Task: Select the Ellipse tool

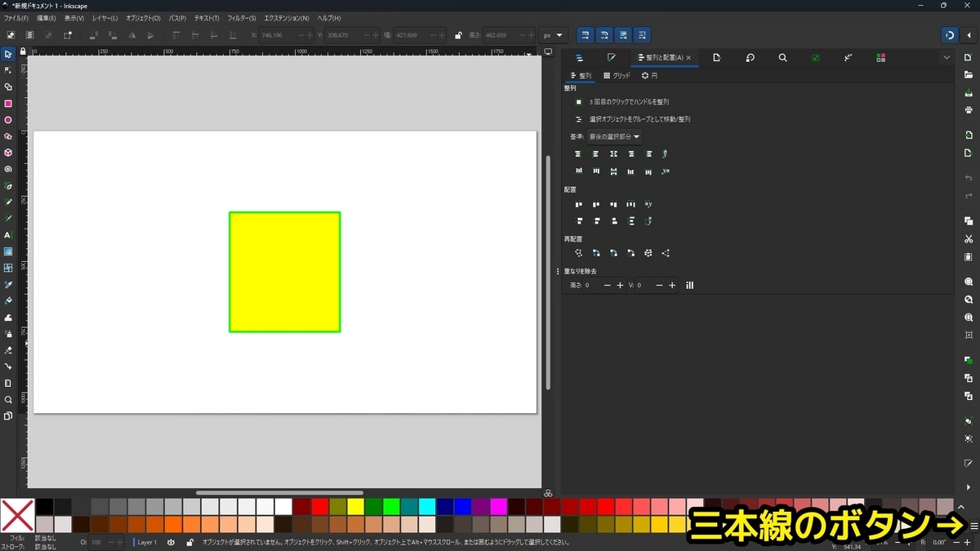Action: click(8, 120)
